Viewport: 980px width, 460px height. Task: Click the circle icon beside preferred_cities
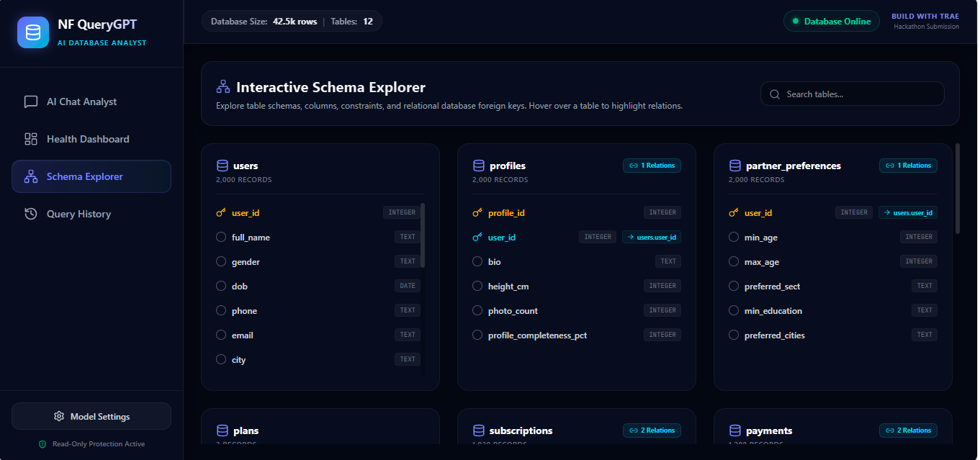pyautogui.click(x=734, y=335)
